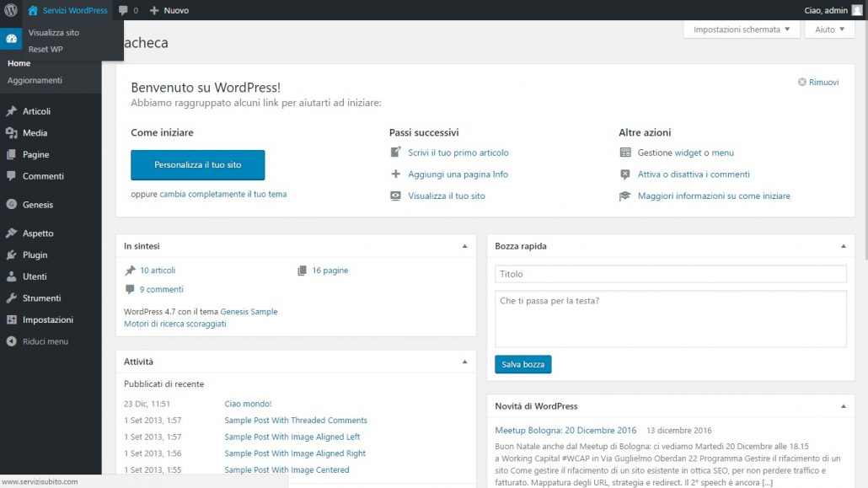Open the Impostazioni schermata dropdown
The width and height of the screenshot is (868, 488).
click(740, 29)
